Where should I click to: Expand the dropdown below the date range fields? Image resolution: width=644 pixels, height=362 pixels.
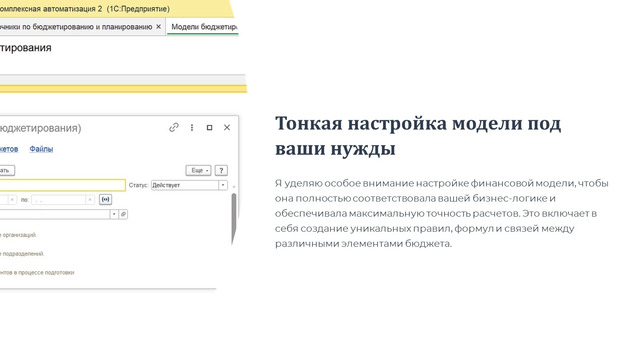pos(114,214)
